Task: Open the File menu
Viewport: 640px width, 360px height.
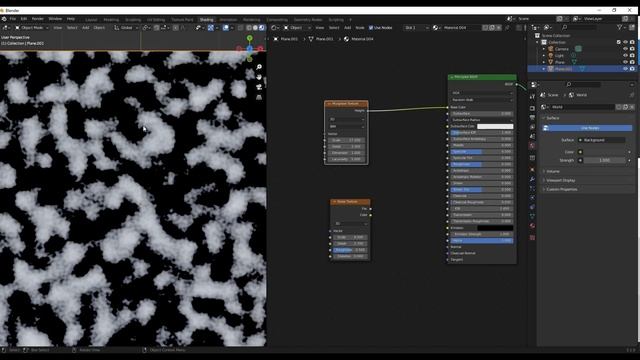Action: 13,19
